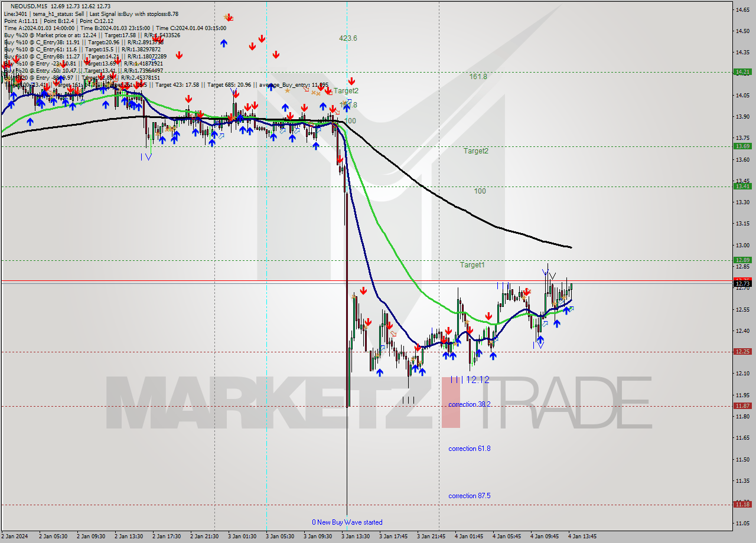Viewport: 756px width, 543px height.
Task: Select the green 13.69 price tag
Action: click(742, 146)
